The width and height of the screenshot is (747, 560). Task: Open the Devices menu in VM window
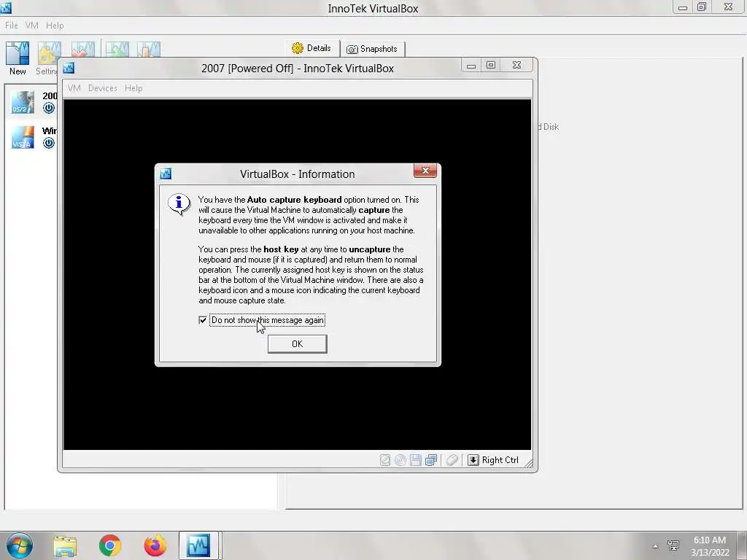(102, 88)
